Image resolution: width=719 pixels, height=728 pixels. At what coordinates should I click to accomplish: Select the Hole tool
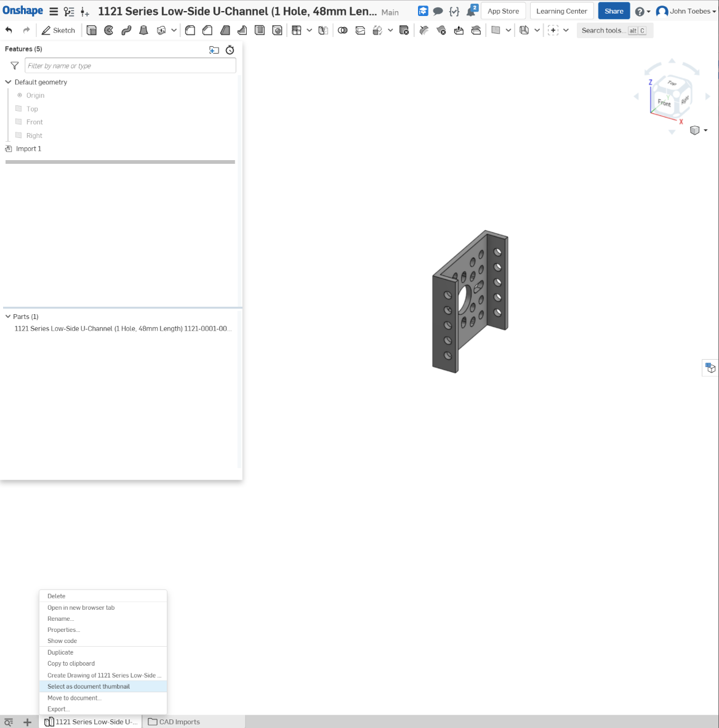pos(277,30)
